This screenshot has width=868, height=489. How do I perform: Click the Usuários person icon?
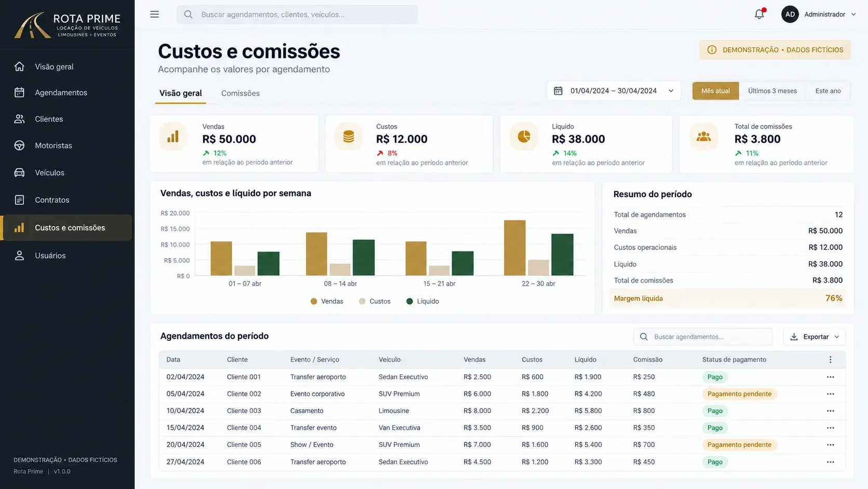(x=20, y=256)
